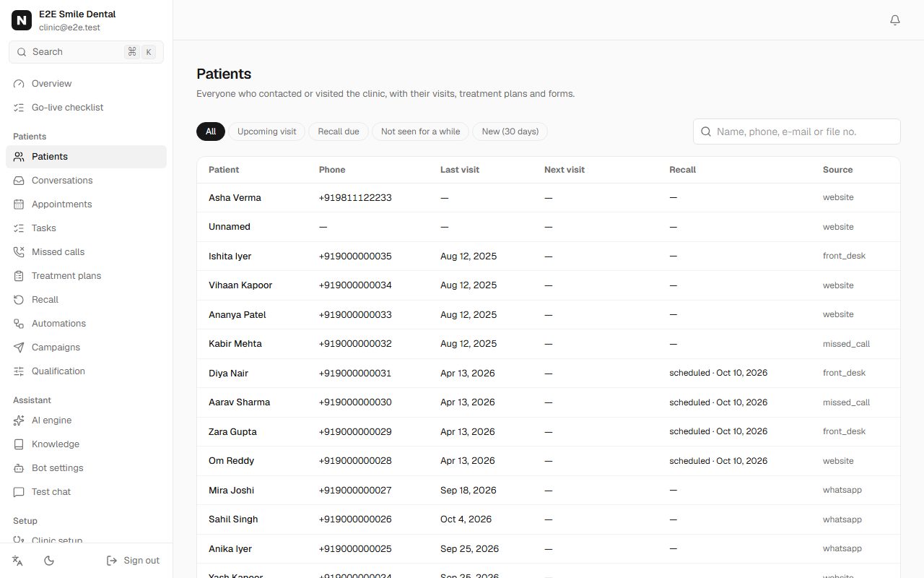Click the Source column header
The width and height of the screenshot is (924, 578).
[x=837, y=170]
